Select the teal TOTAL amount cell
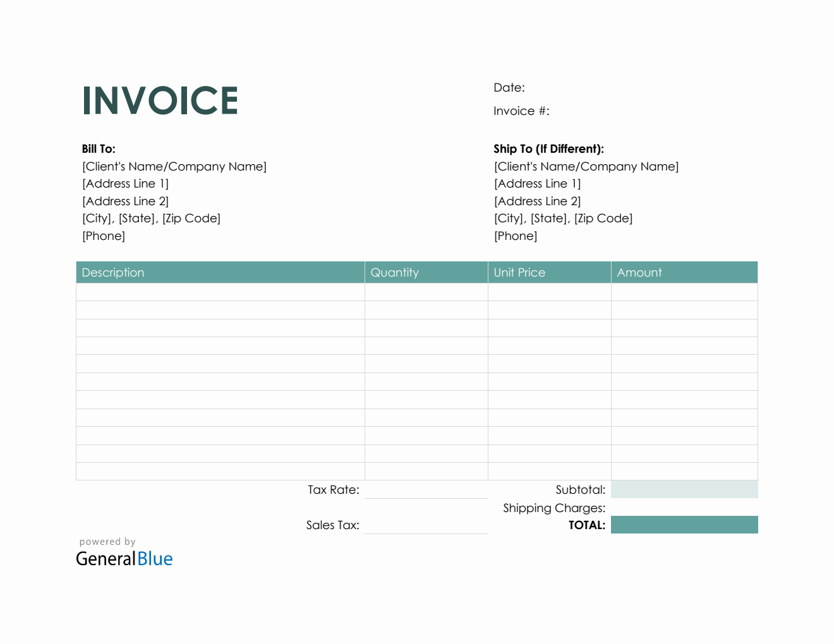834x644 pixels. coord(684,525)
